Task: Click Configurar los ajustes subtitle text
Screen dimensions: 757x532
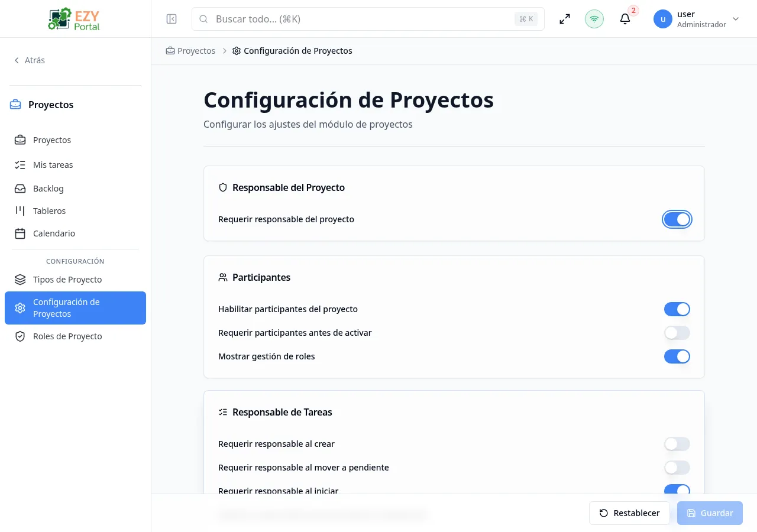Action: (308, 125)
